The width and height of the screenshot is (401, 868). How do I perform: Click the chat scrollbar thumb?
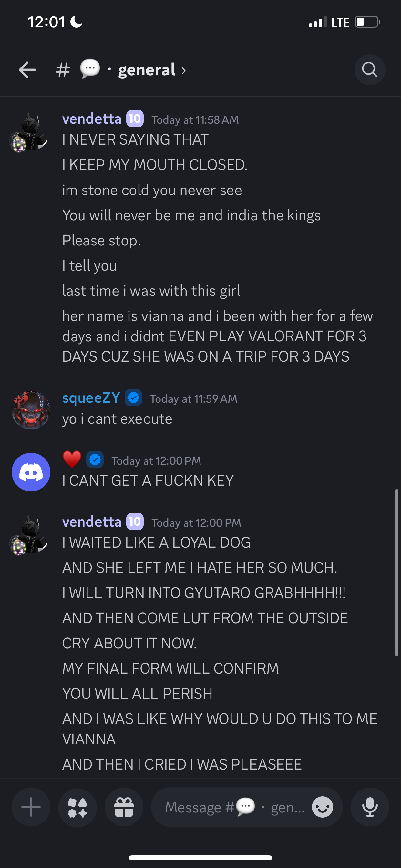click(x=396, y=573)
